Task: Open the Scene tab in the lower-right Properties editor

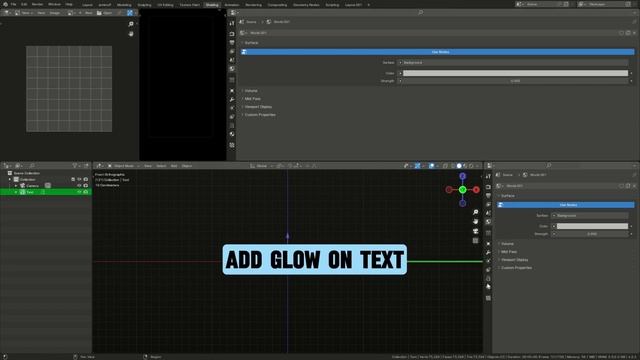Action: (488, 213)
